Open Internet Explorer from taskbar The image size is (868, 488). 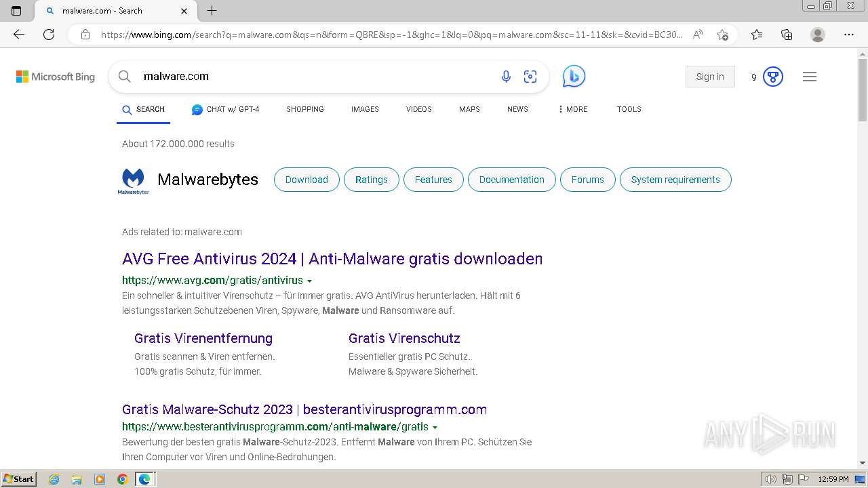pyautogui.click(x=54, y=479)
